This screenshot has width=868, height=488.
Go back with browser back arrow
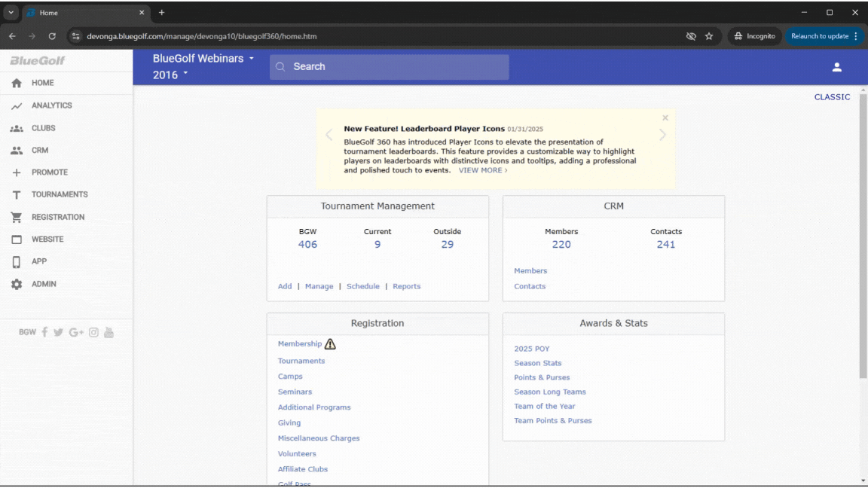click(12, 36)
